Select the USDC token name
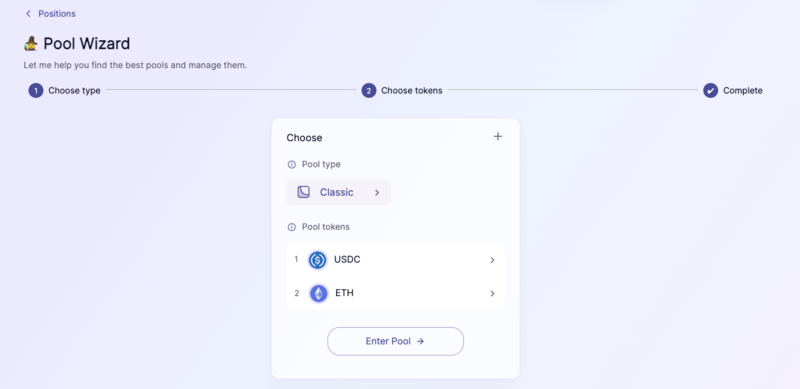 click(x=347, y=260)
